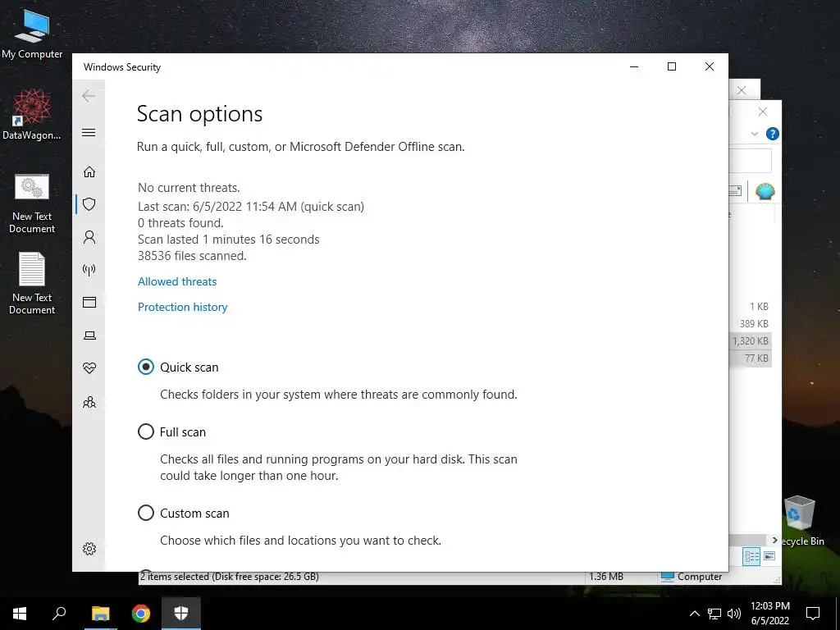Show hidden tray icons chevron

coord(694,614)
